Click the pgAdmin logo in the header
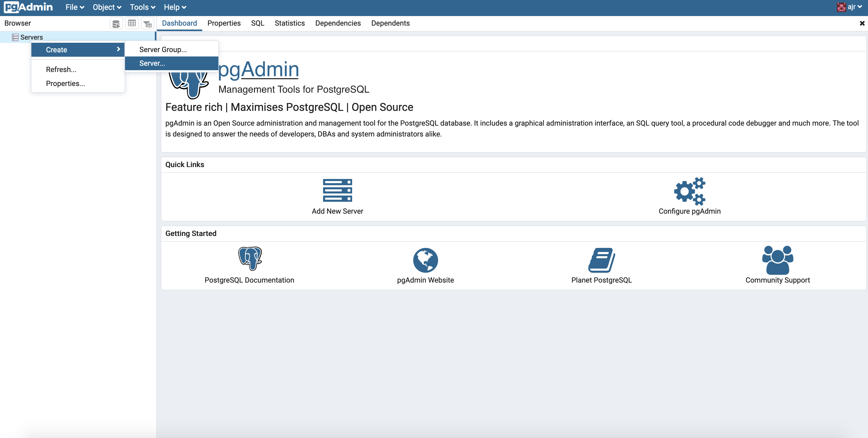Viewport: 868px width, 438px height. coord(28,7)
